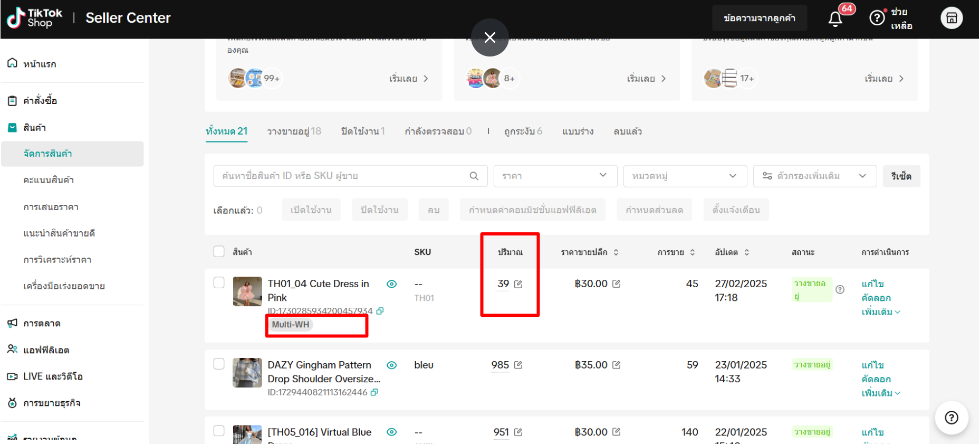This screenshot has height=444, width=980.
Task: Click the ลบ delete button
Action: point(434,210)
